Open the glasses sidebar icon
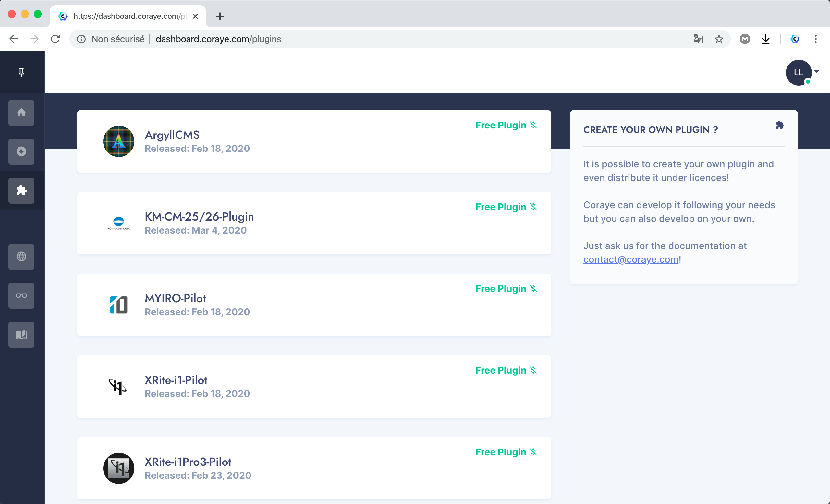Screen dimensions: 830x504 (21, 295)
